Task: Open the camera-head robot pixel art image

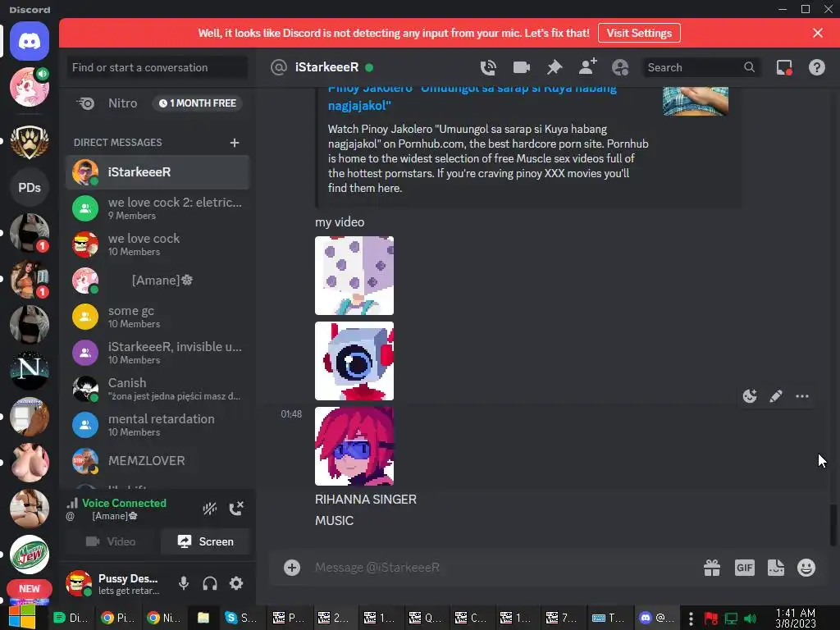Action: [354, 361]
